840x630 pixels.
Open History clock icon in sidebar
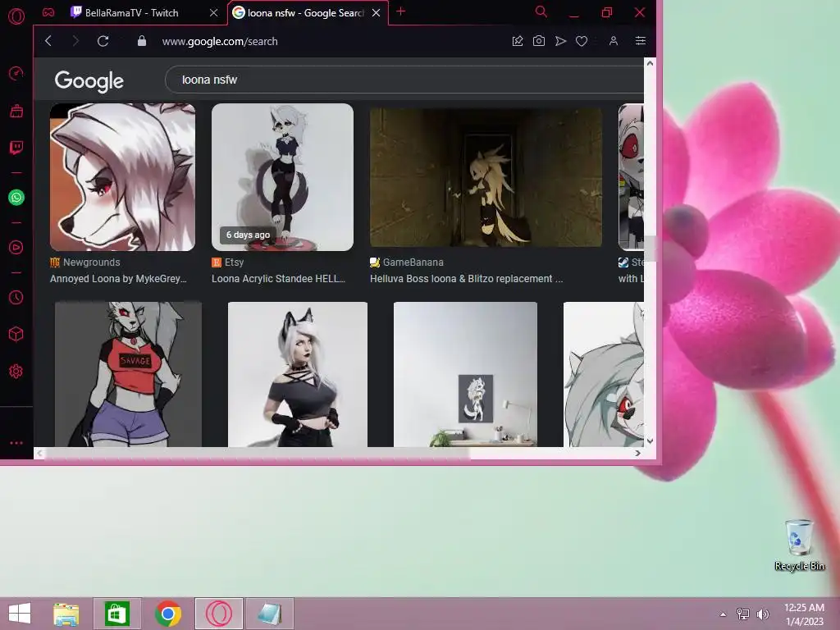pos(16,297)
